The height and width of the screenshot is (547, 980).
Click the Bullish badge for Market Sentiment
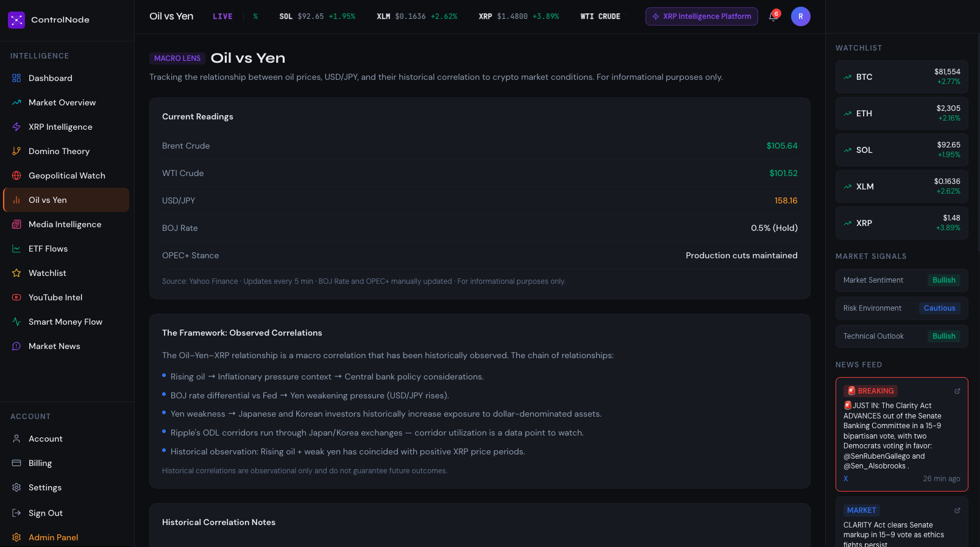point(943,280)
